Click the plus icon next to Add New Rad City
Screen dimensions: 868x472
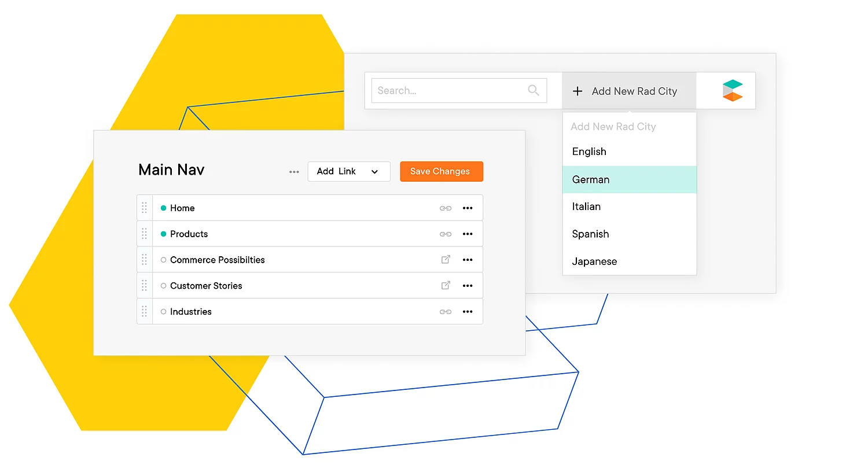(577, 91)
